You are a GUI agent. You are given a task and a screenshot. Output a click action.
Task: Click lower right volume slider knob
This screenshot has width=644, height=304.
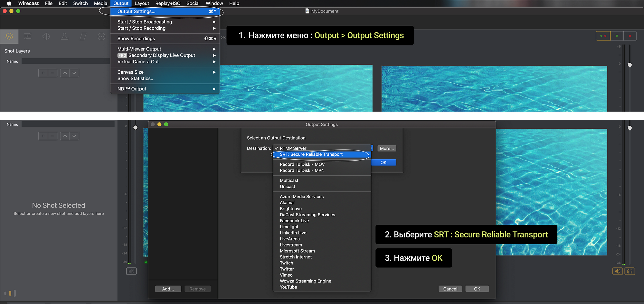630,128
